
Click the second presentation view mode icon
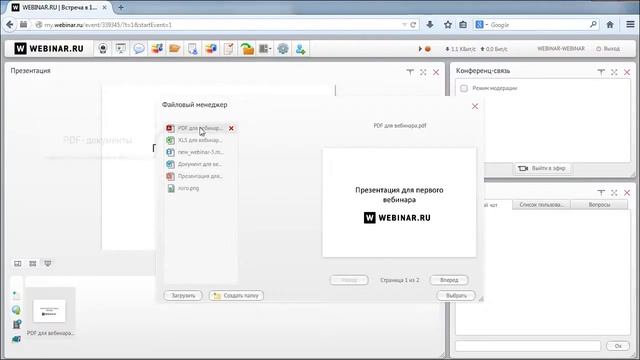pyautogui.click(x=33, y=264)
